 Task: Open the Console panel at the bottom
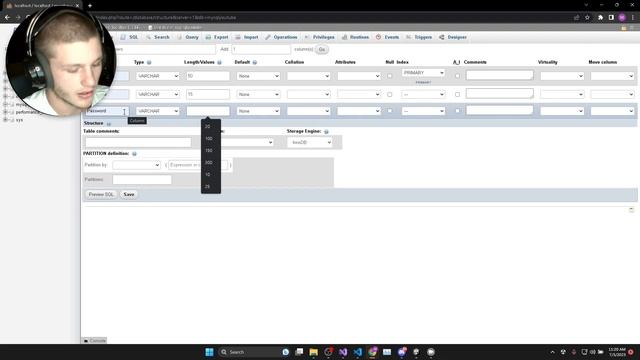pyautogui.click(x=95, y=340)
